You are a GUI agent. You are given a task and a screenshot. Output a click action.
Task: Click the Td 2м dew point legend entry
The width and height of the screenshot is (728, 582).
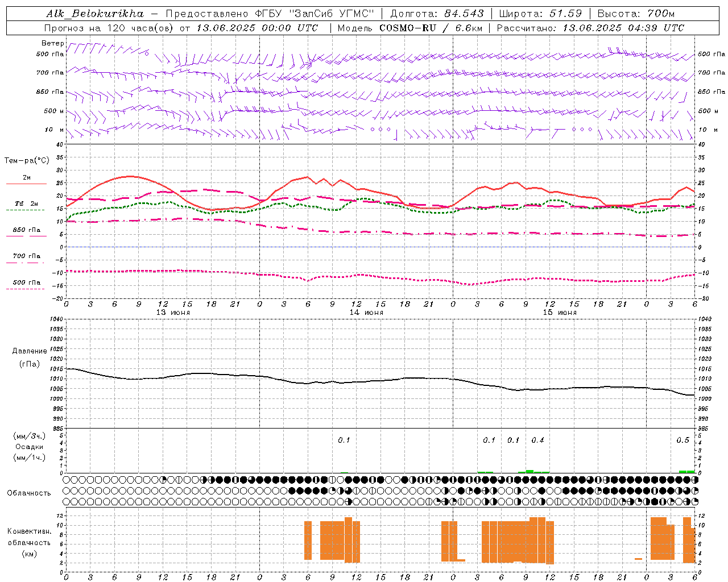click(27, 203)
